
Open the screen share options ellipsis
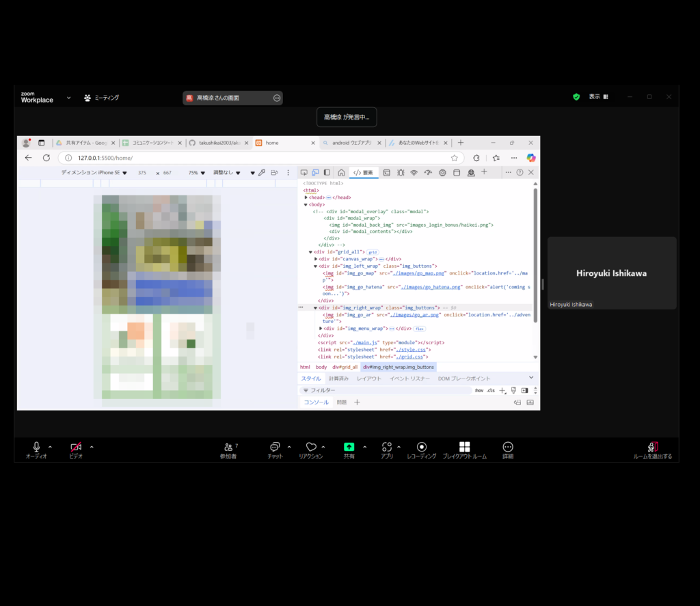[277, 98]
